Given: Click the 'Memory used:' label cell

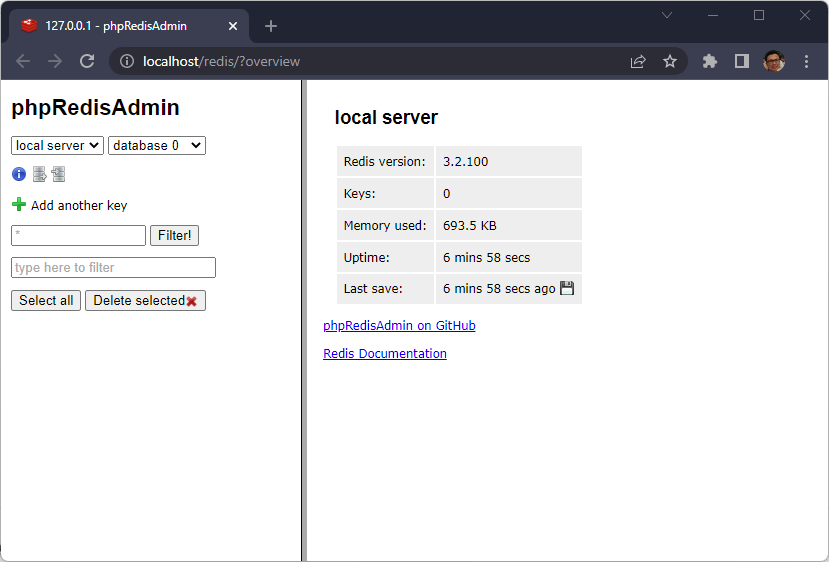Looking at the screenshot, I should coord(385,225).
